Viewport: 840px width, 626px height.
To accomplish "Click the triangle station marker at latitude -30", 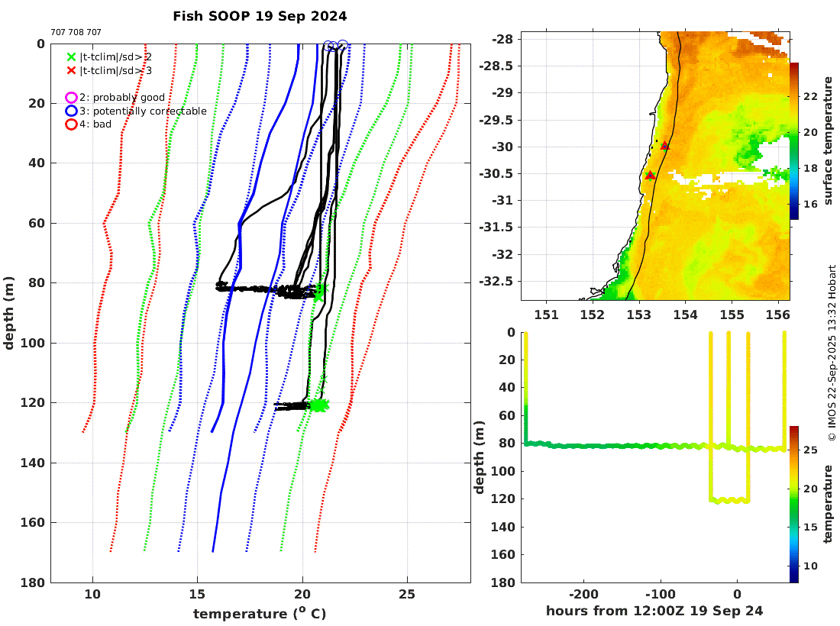I will coord(665,146).
